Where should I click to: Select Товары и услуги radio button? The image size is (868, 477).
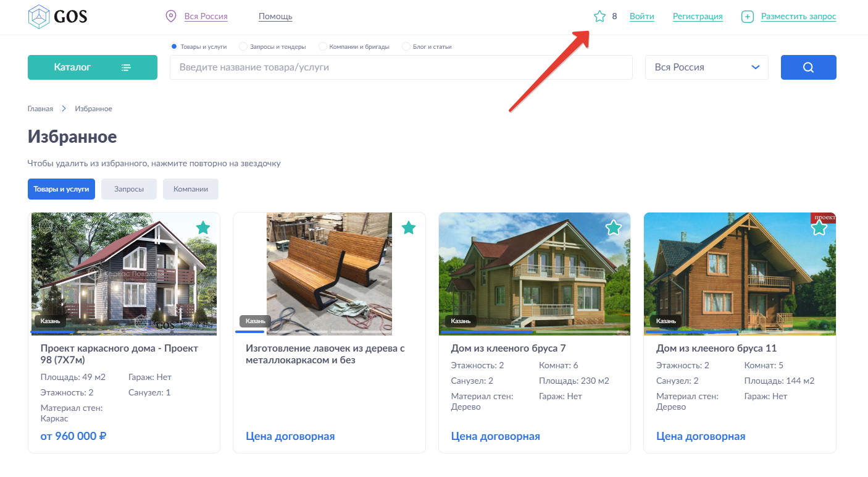pos(174,46)
